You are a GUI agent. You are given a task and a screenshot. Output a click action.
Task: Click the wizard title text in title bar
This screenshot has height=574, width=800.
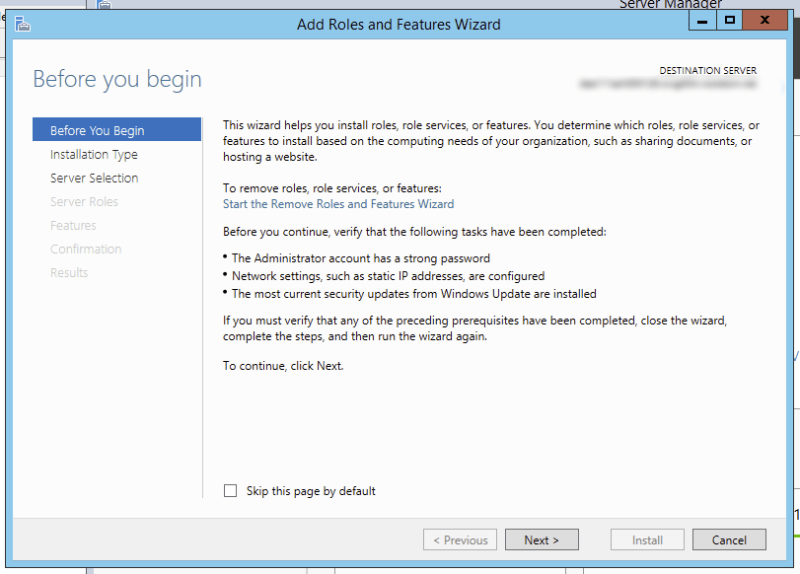click(398, 24)
